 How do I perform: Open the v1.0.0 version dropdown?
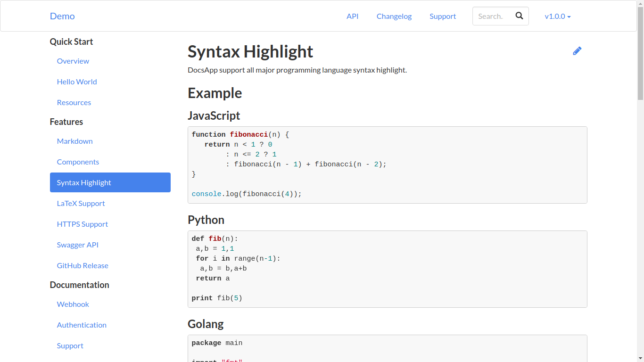557,16
